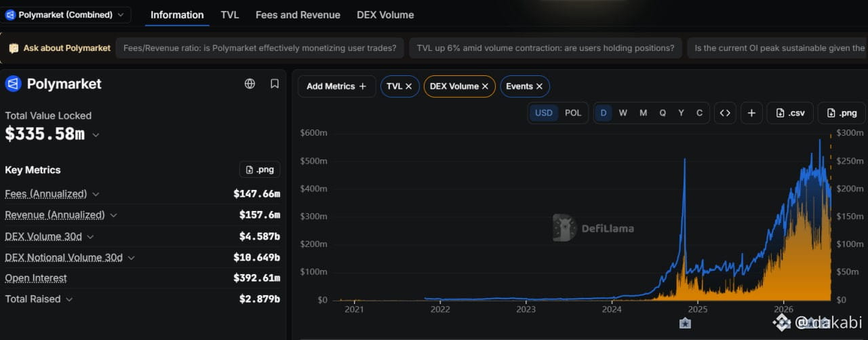Ask the current OI peak question

coord(777,48)
